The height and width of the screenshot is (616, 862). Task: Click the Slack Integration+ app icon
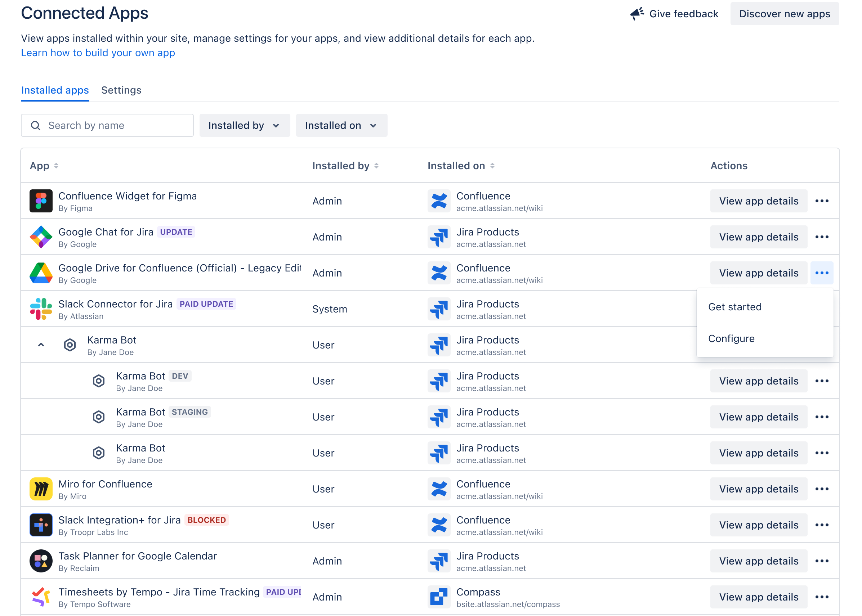(x=41, y=525)
